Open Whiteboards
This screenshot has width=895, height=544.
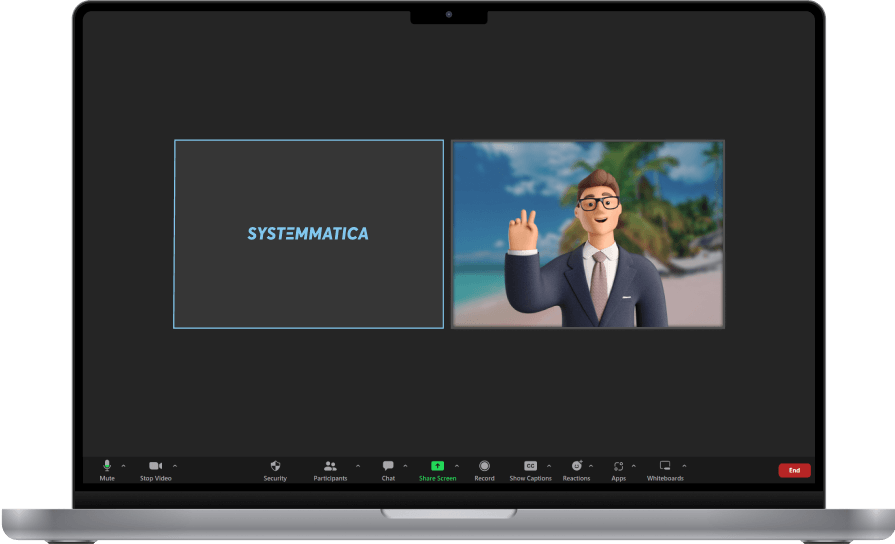665,471
